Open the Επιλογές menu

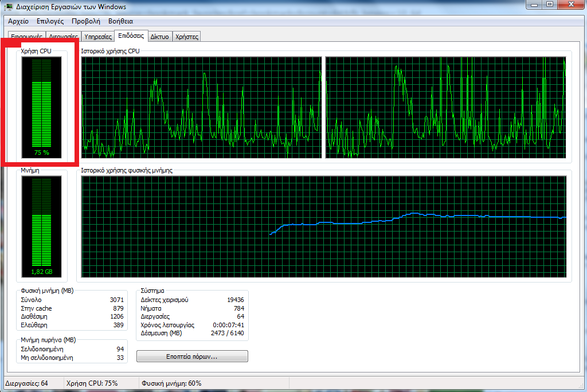click(50, 21)
